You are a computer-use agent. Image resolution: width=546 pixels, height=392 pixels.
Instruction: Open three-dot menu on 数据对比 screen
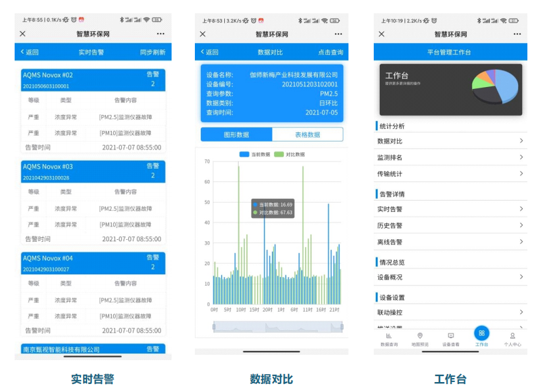pos(339,34)
